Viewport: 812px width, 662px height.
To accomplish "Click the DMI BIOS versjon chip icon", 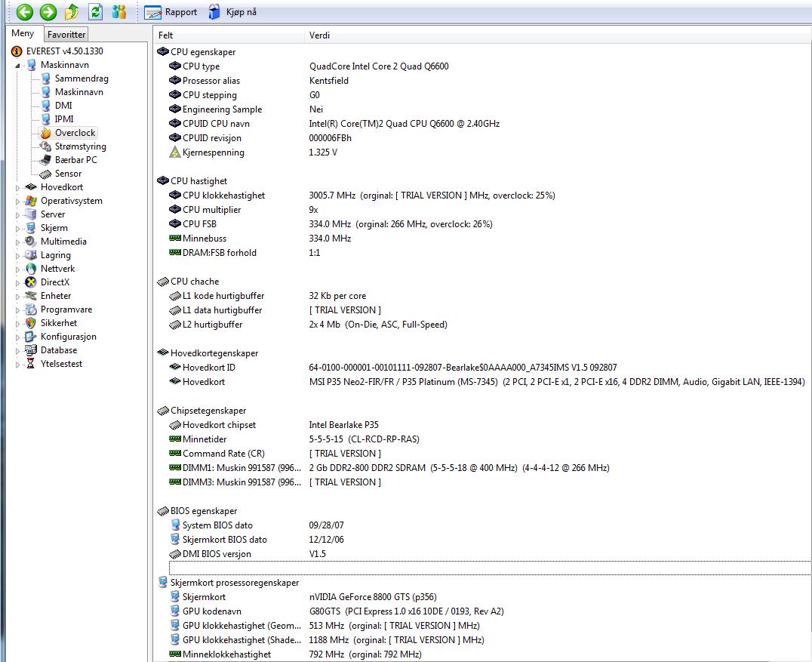I will pos(175,554).
